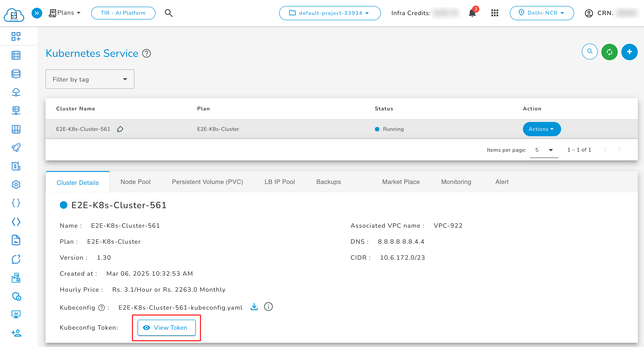Open the grid firewall sidebar icon
The width and height of the screenshot is (644, 347).
point(16,129)
